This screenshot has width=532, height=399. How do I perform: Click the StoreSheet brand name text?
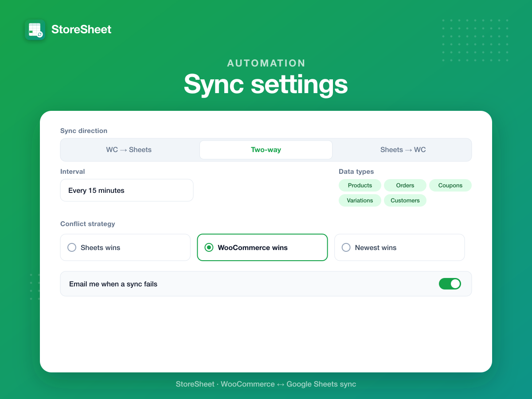tap(81, 30)
